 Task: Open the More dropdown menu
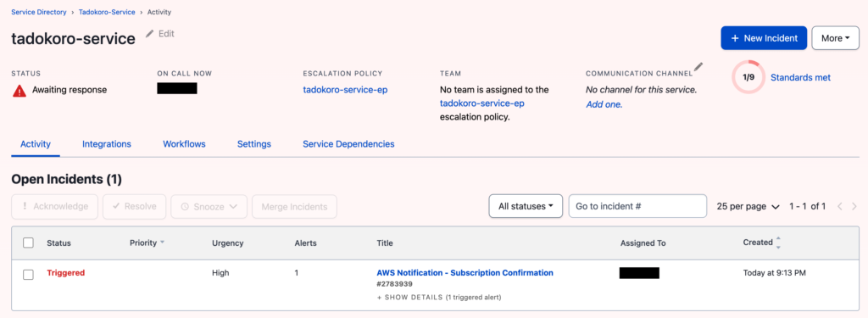click(x=835, y=38)
